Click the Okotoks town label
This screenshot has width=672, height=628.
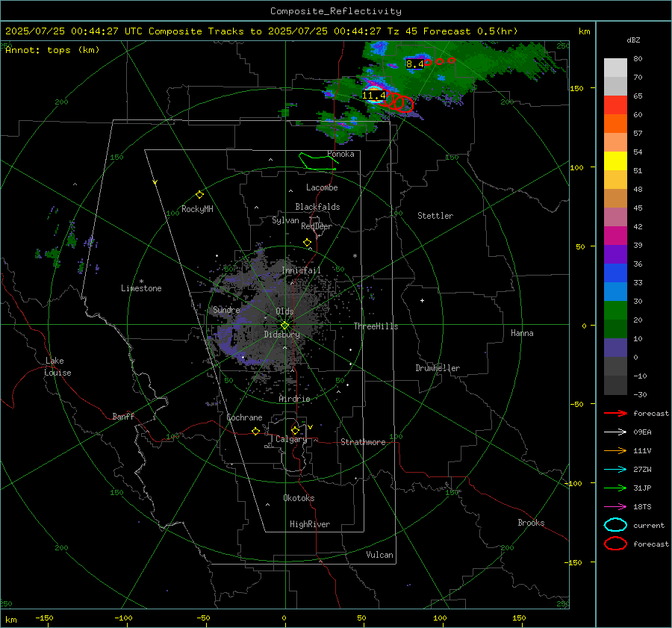point(299,498)
